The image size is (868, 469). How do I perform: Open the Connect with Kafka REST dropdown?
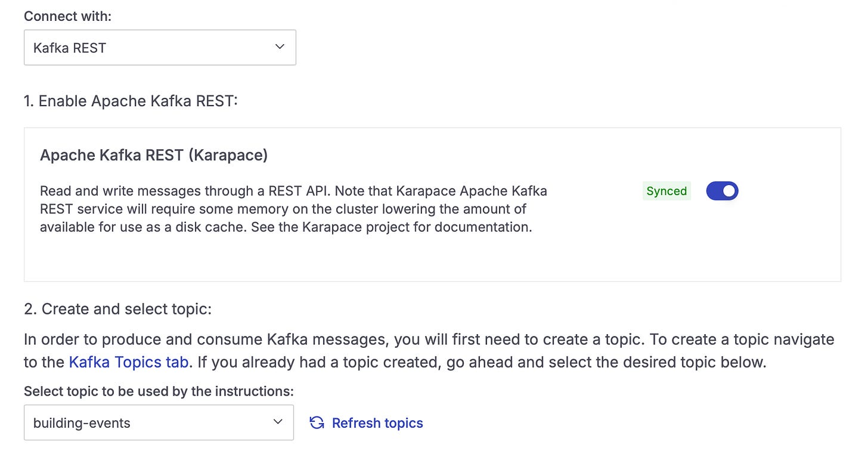[160, 48]
